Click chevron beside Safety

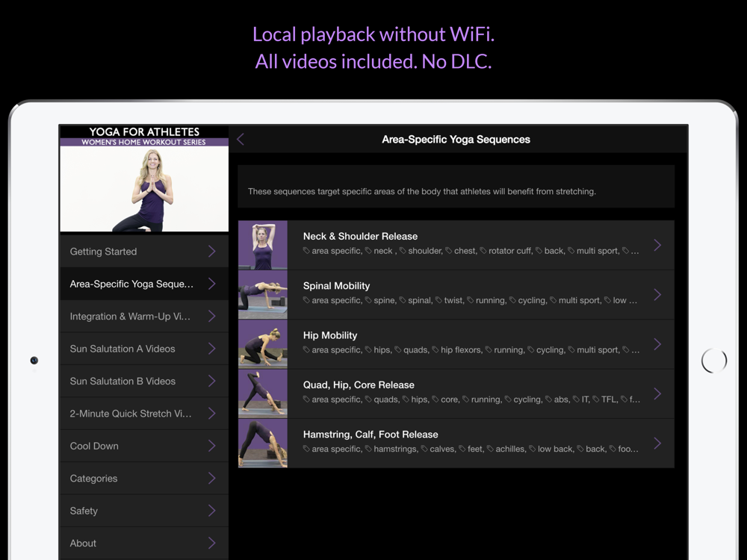pyautogui.click(x=212, y=511)
